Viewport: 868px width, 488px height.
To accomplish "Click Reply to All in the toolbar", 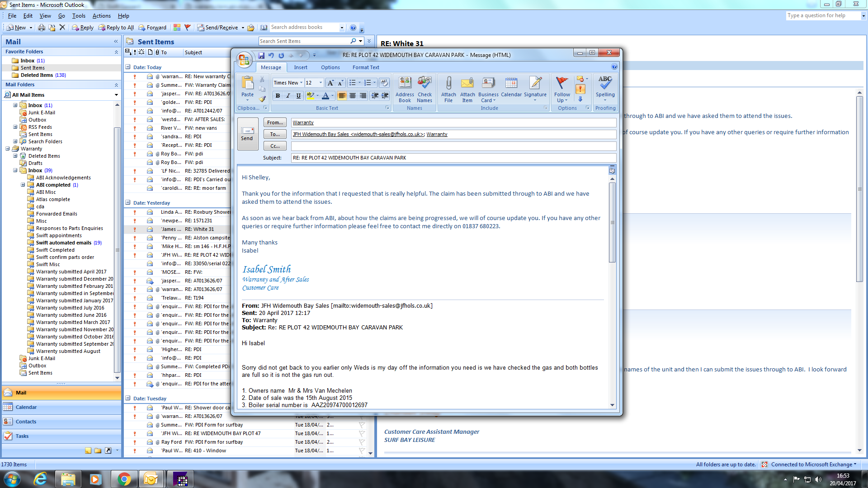I will pos(116,28).
